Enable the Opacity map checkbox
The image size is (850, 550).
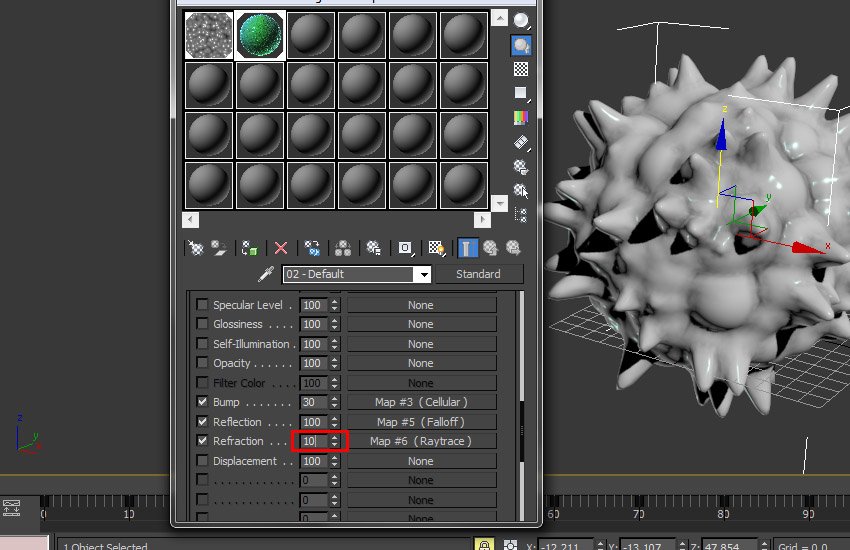click(x=202, y=363)
